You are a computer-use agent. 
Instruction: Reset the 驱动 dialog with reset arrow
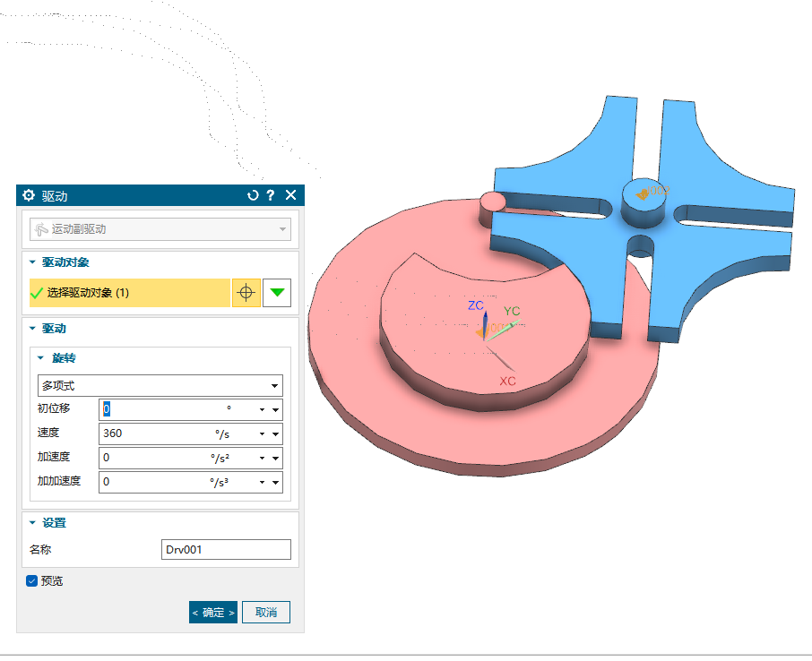point(253,195)
